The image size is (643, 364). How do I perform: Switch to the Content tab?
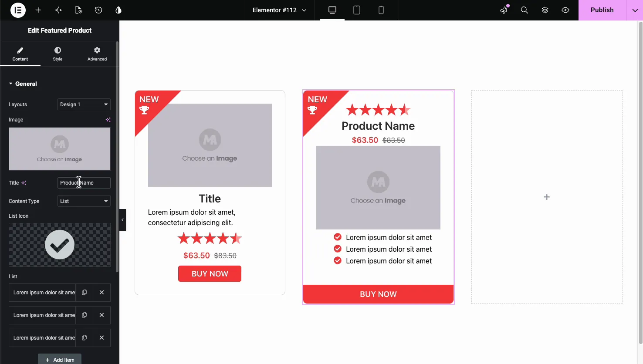[x=20, y=54]
